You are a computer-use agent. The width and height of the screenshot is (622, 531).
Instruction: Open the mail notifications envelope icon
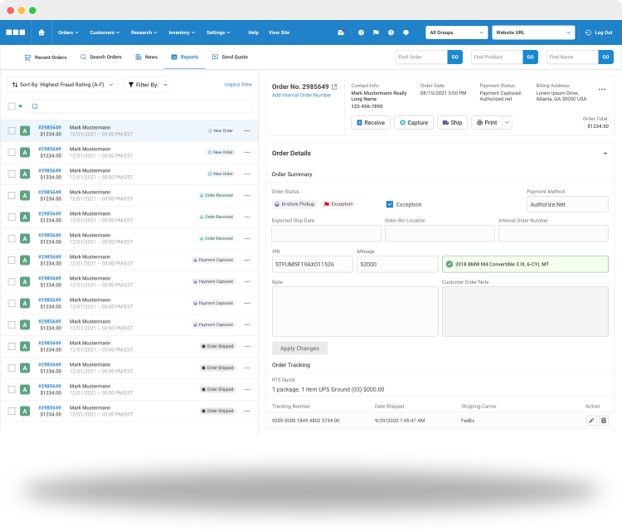341,33
